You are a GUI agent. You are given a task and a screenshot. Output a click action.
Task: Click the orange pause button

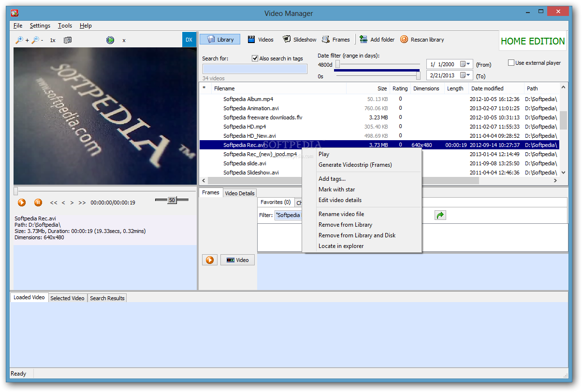coord(38,203)
